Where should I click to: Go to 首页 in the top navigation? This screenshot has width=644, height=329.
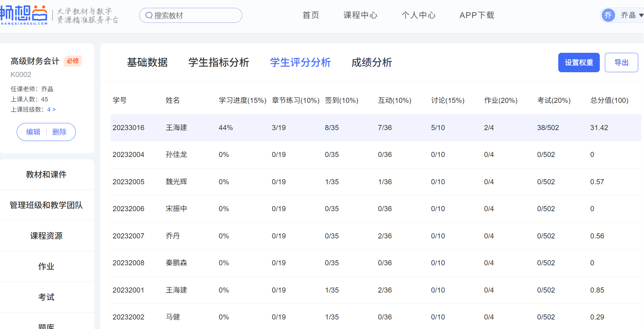pyautogui.click(x=311, y=15)
